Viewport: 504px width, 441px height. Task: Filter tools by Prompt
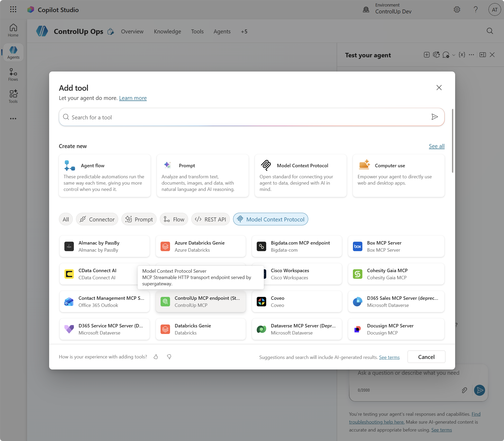(x=139, y=219)
